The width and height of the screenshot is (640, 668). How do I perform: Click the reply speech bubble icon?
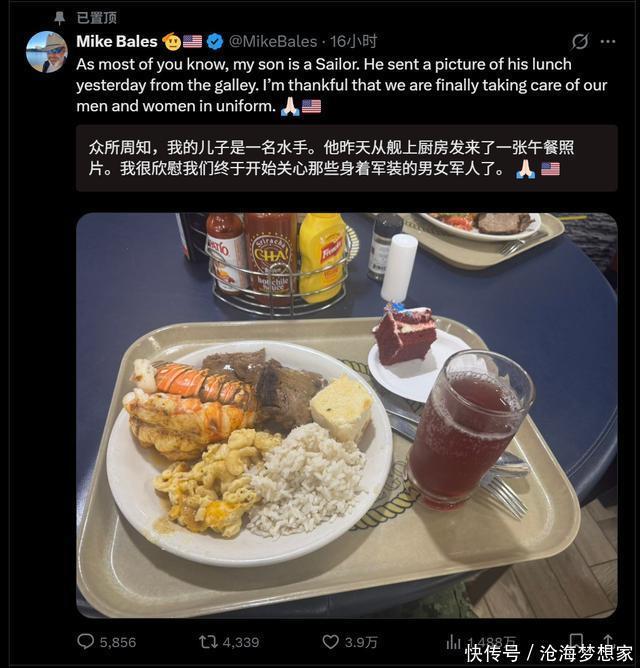pyautogui.click(x=86, y=641)
